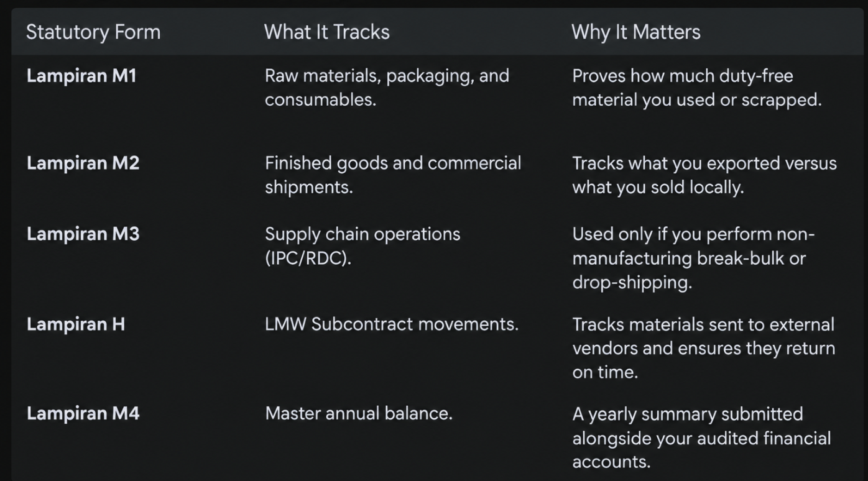
Task: Click the 'Raw materials, packaging, and consumables' cell
Action: point(387,88)
